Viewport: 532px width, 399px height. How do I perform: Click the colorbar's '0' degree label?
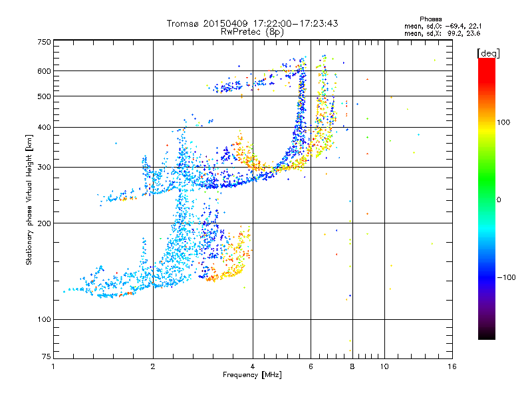[499, 199]
